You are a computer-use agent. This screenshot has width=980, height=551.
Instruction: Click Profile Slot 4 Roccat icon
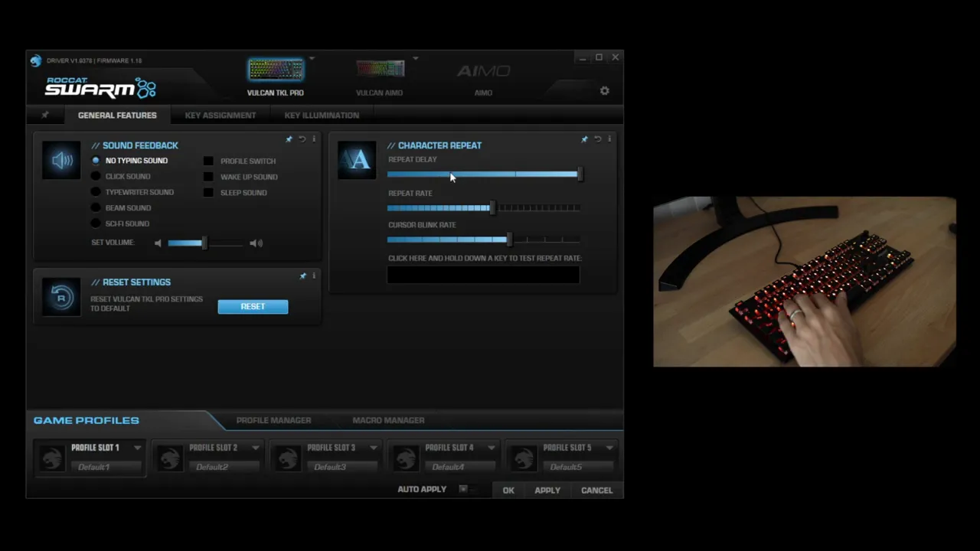406,458
